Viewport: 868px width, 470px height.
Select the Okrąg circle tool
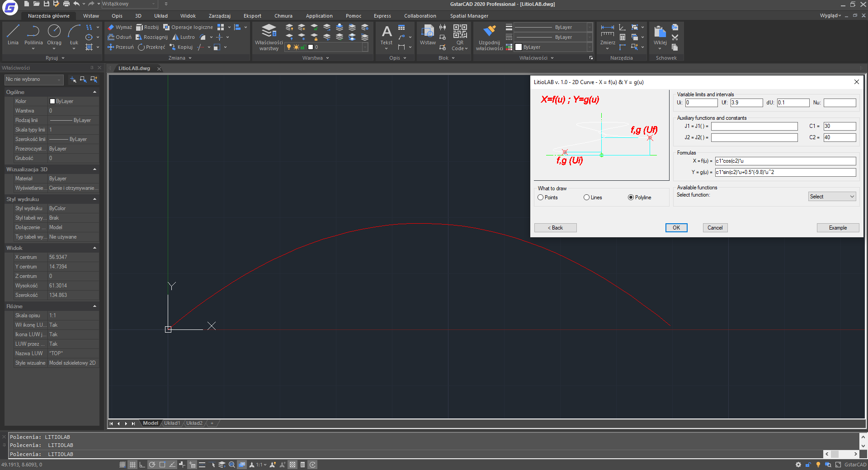pos(54,35)
